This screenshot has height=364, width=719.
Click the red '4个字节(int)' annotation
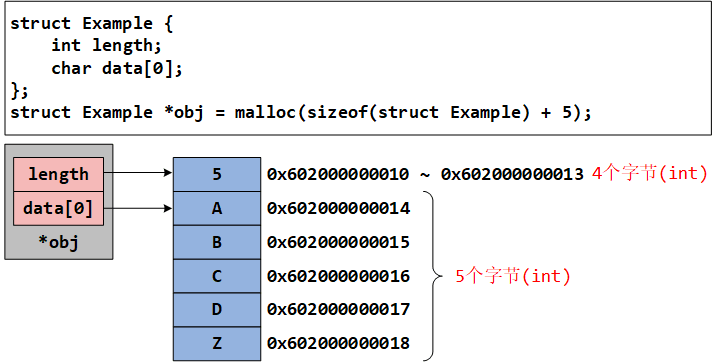[x=650, y=174]
